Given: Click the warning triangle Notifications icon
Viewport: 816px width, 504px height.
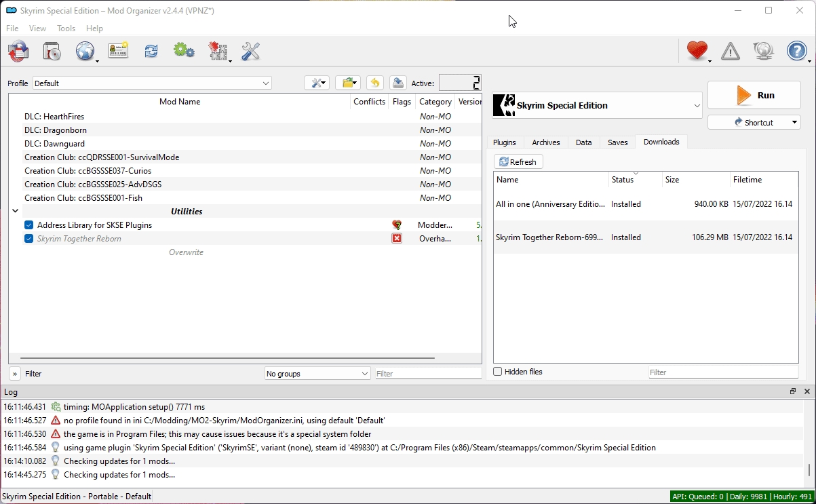Looking at the screenshot, I should coord(731,52).
